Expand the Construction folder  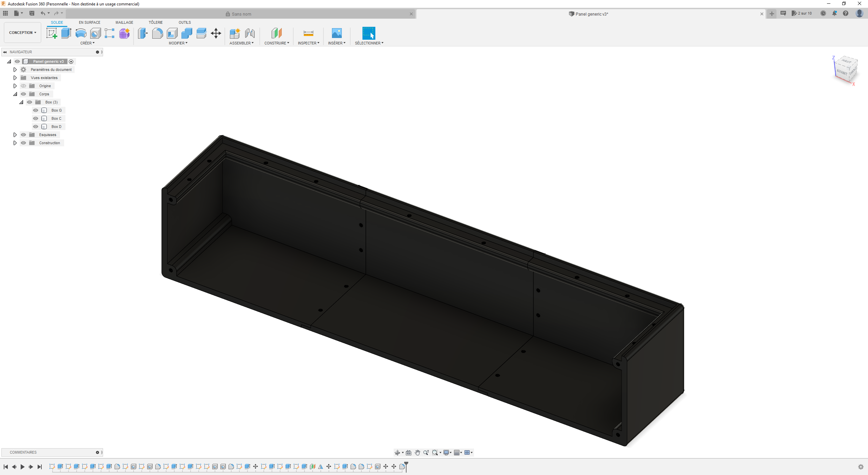tap(15, 143)
